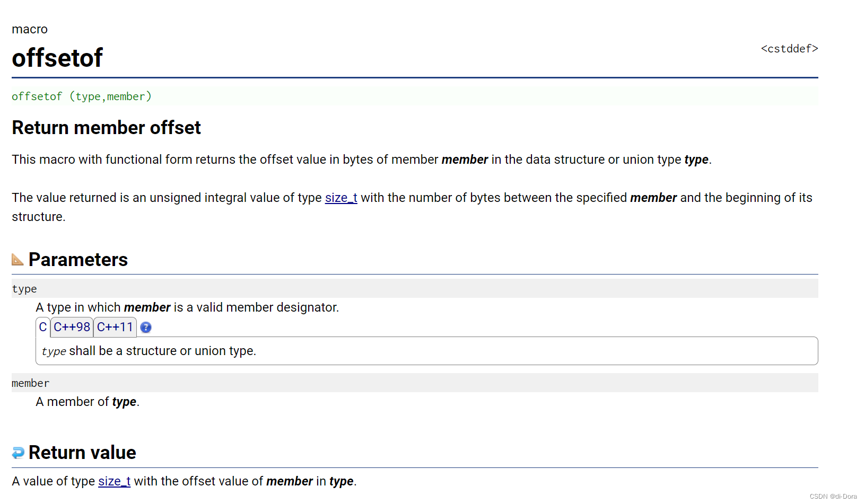
Task: Click the Parameters section heading
Action: tap(78, 260)
